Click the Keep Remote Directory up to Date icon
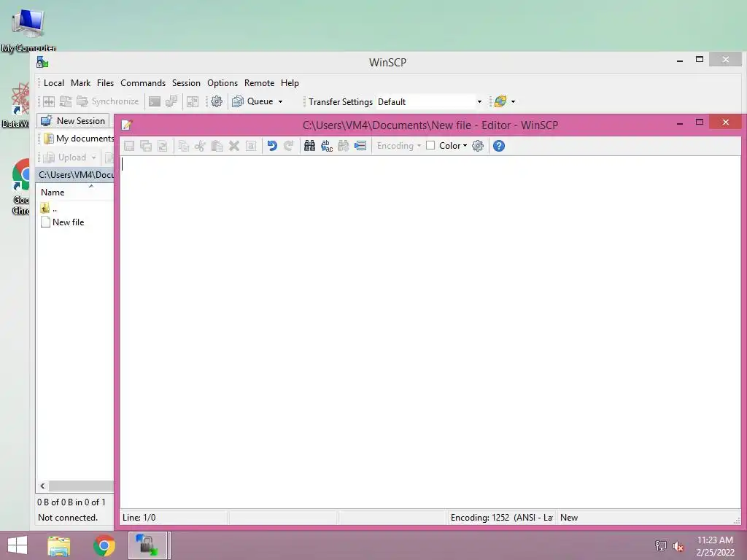This screenshot has height=560, width=747. point(65,101)
